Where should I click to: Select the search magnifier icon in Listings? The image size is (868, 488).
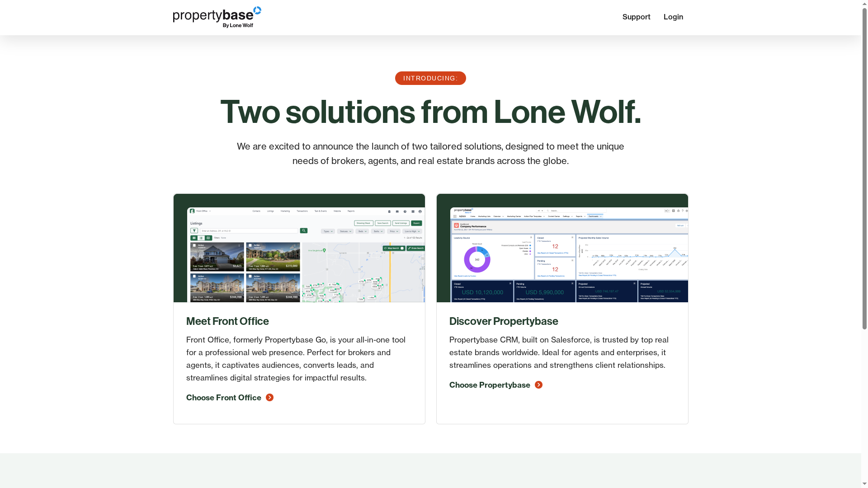[x=304, y=230]
